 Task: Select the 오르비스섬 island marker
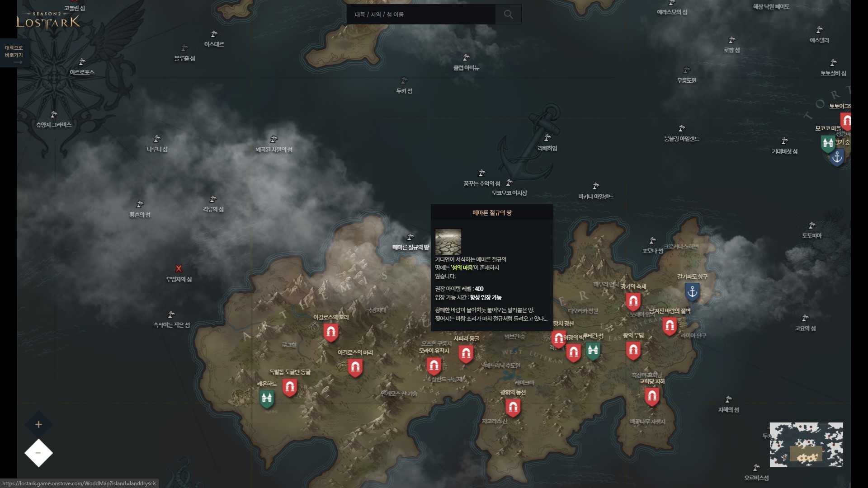[x=756, y=468]
